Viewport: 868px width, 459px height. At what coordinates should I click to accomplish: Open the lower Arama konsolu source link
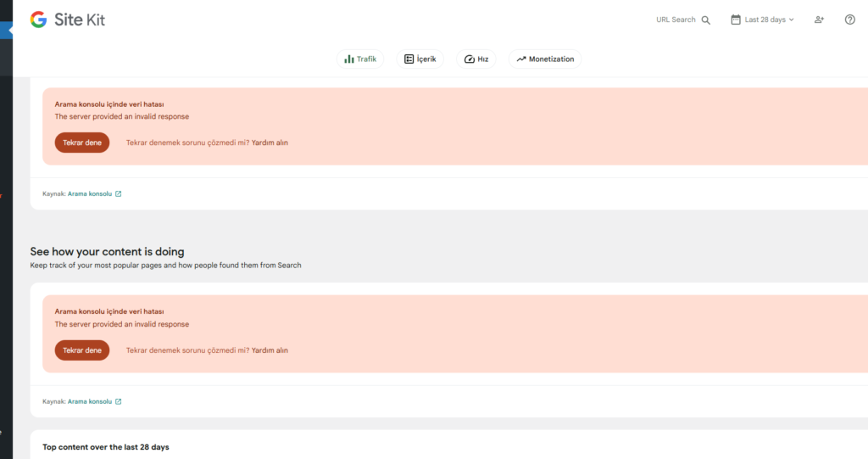89,401
